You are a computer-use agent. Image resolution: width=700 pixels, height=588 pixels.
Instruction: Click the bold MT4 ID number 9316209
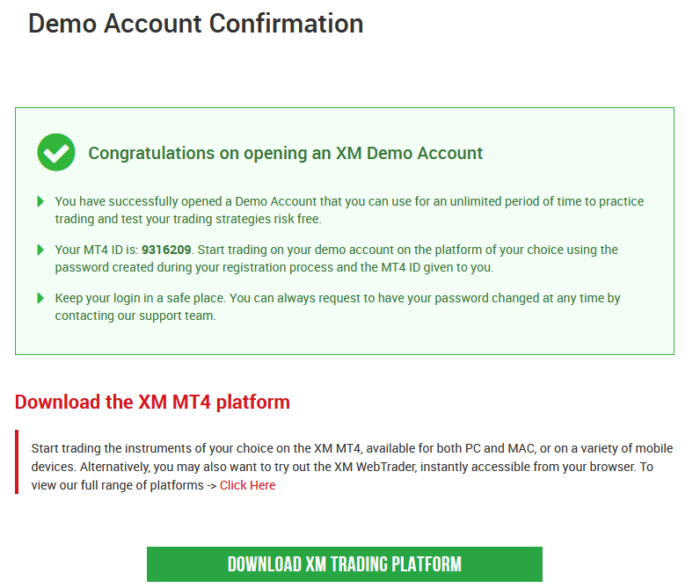(x=166, y=250)
